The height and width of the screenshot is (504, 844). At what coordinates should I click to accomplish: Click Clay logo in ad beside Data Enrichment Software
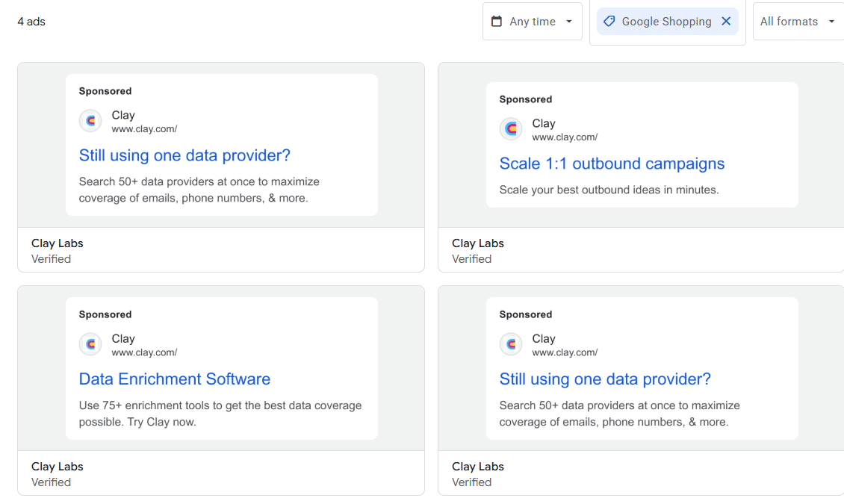click(511, 344)
